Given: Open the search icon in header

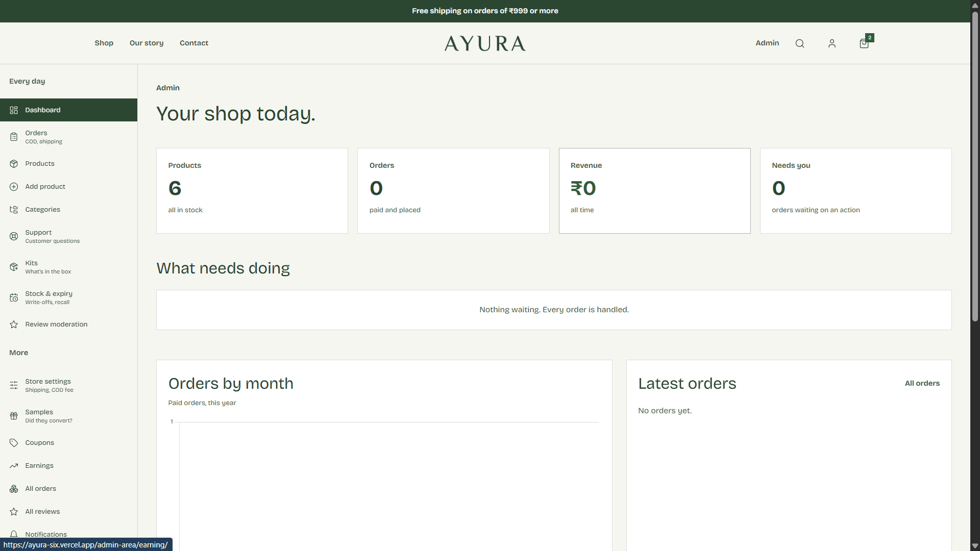Looking at the screenshot, I should [800, 43].
